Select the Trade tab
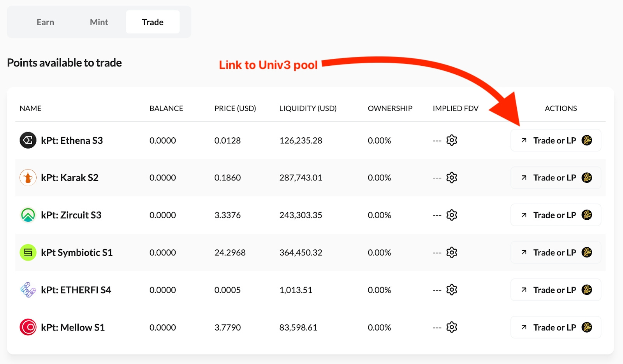 point(153,22)
